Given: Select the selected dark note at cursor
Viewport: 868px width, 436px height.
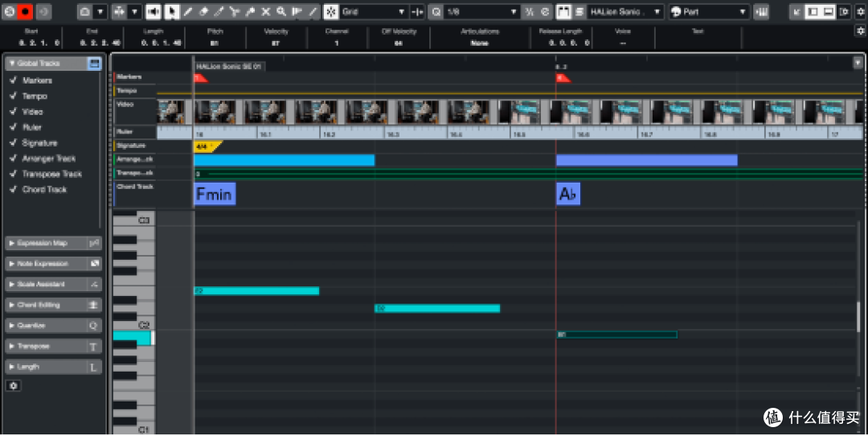Looking at the screenshot, I should tap(616, 335).
